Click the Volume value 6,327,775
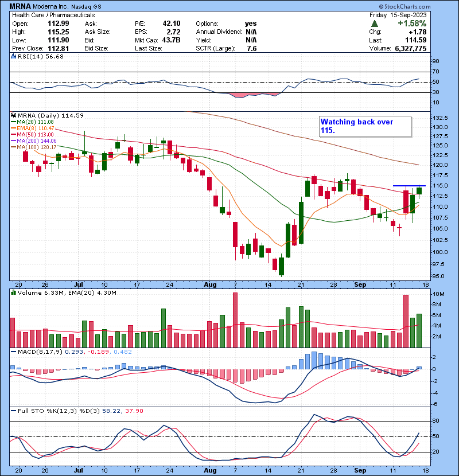This screenshot has width=459, height=476. (411, 49)
